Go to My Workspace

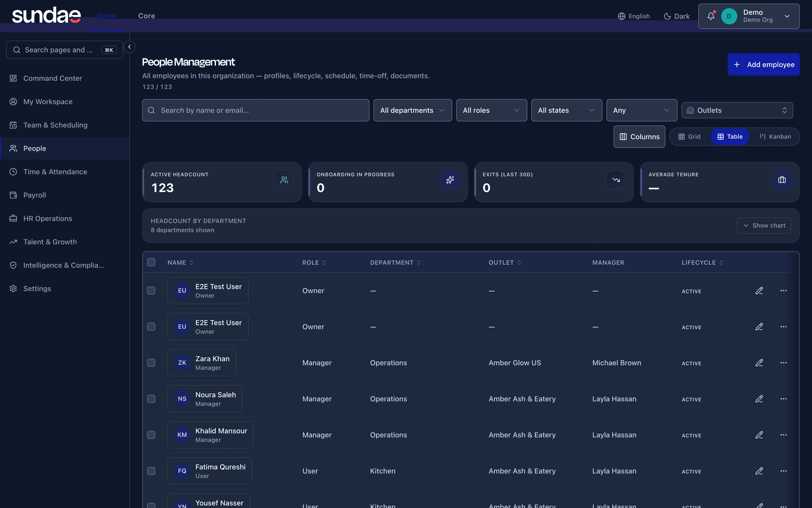pos(65,101)
